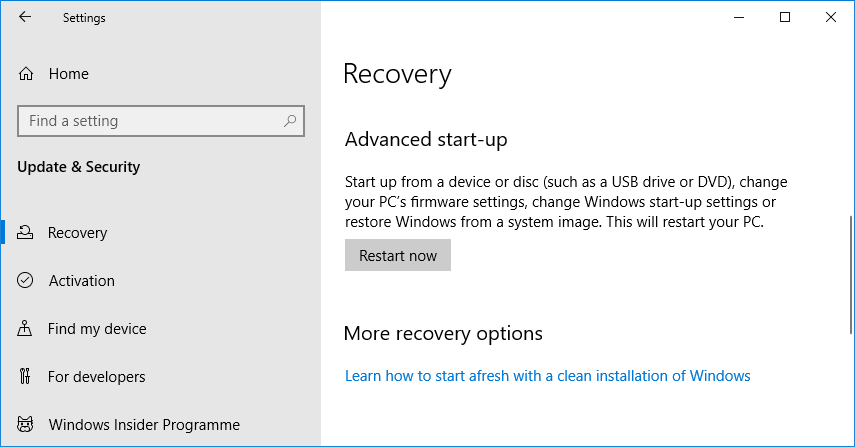Screen dimensions: 855x447
Task: Select For developers in sidebar
Action: click(96, 377)
